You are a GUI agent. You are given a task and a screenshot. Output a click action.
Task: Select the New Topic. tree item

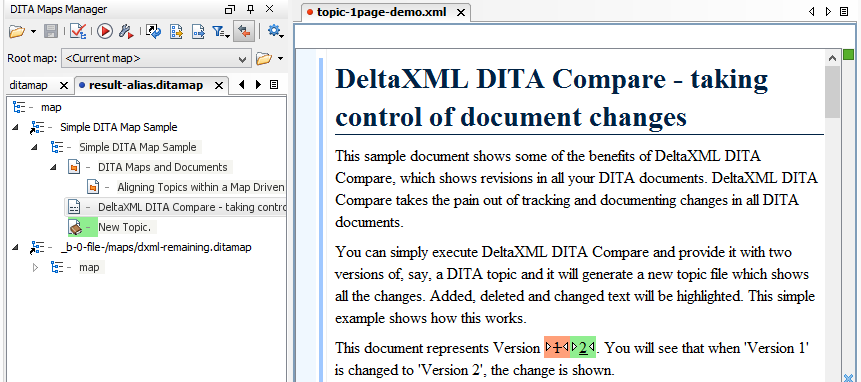click(124, 227)
